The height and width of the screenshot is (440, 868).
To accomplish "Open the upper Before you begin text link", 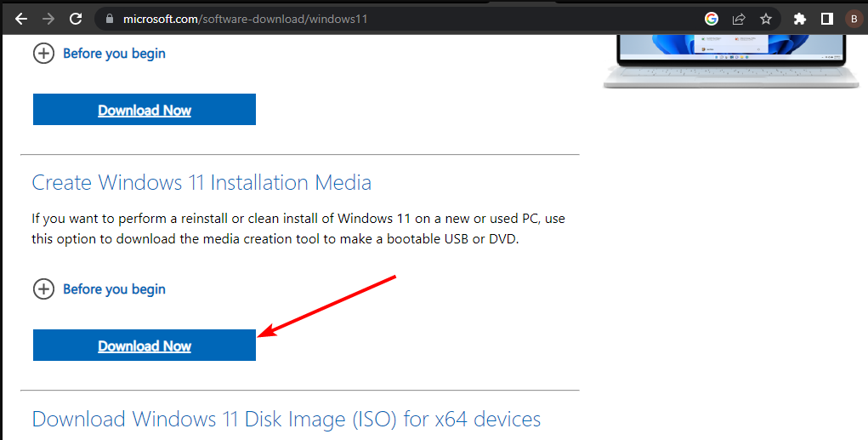I will tap(114, 54).
